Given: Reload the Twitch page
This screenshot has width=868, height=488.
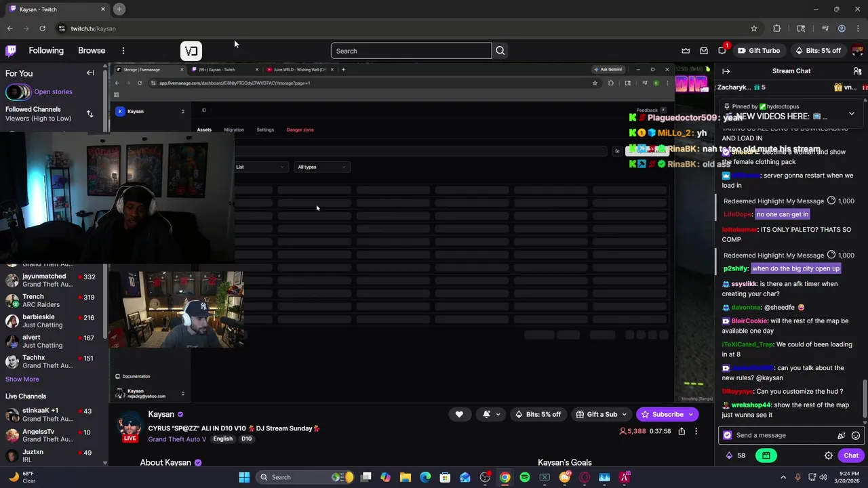Looking at the screenshot, I should (x=42, y=28).
